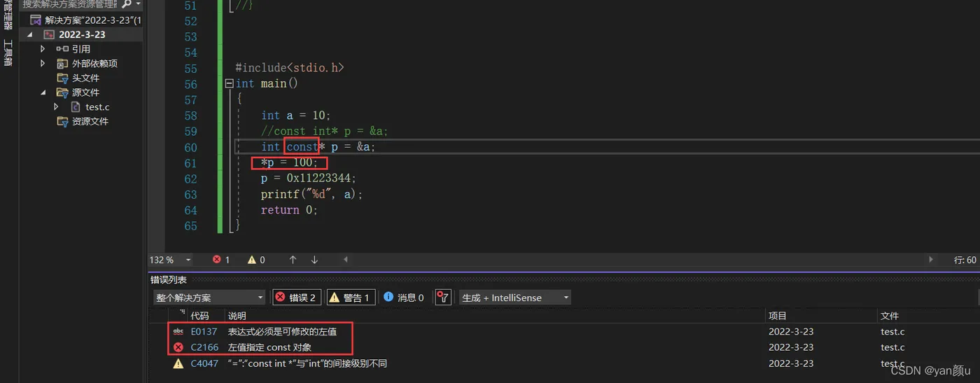Image resolution: width=980 pixels, height=383 pixels.
Task: Click the Solution Explorer search magnifier icon
Action: tap(126, 4)
